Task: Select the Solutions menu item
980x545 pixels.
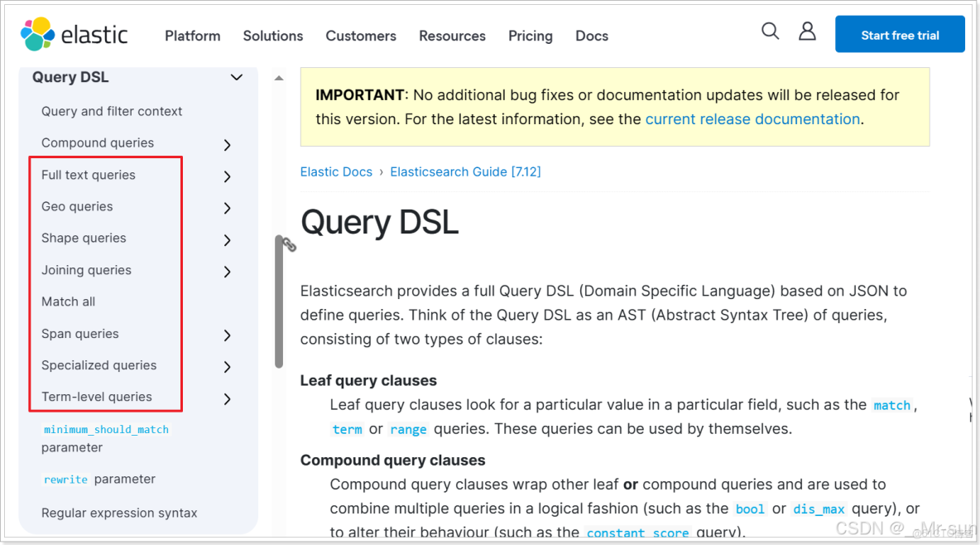Action: click(273, 36)
